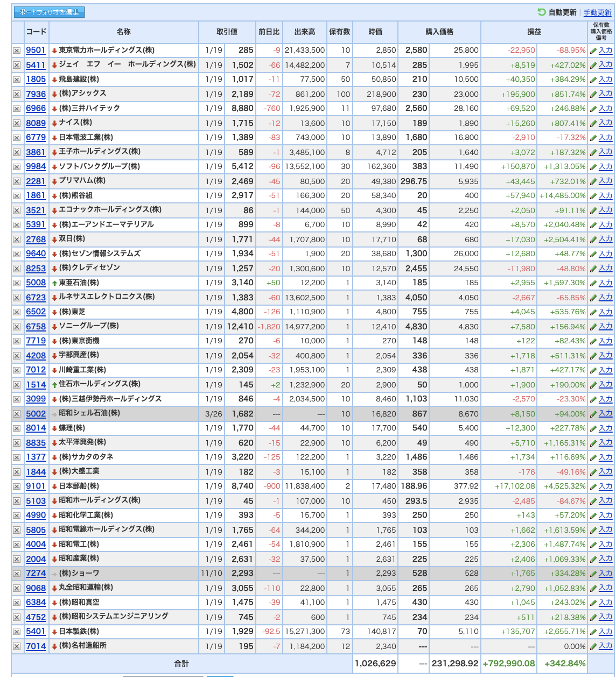The width and height of the screenshot is (616, 677).
Task: Click 入力 link on 名村造船所 row
Action: [x=605, y=646]
